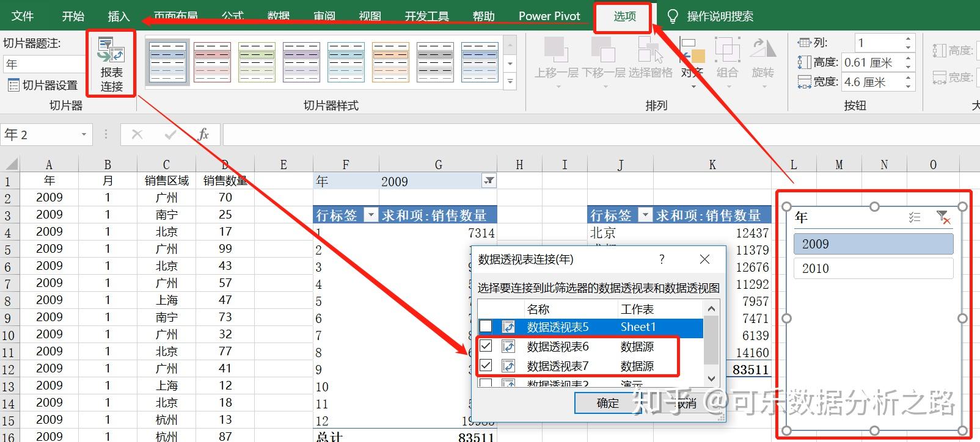Open 行标签 filter dropdown in column F pivot
980x442 pixels.
[x=371, y=215]
